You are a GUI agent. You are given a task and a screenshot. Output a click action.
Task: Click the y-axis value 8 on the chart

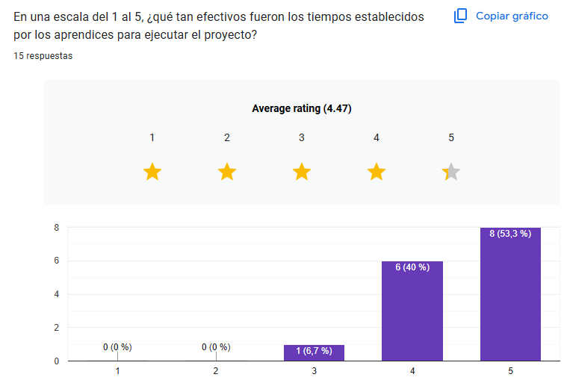click(x=56, y=228)
